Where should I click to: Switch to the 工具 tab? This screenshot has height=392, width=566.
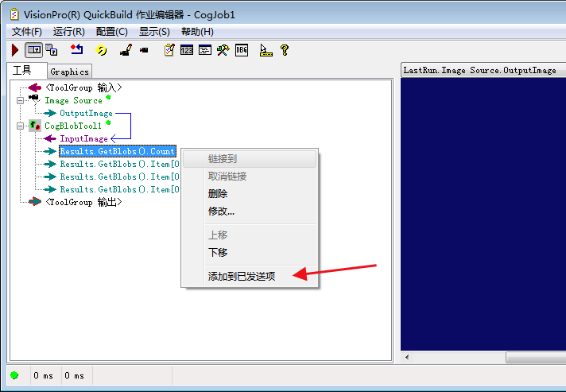(x=27, y=70)
